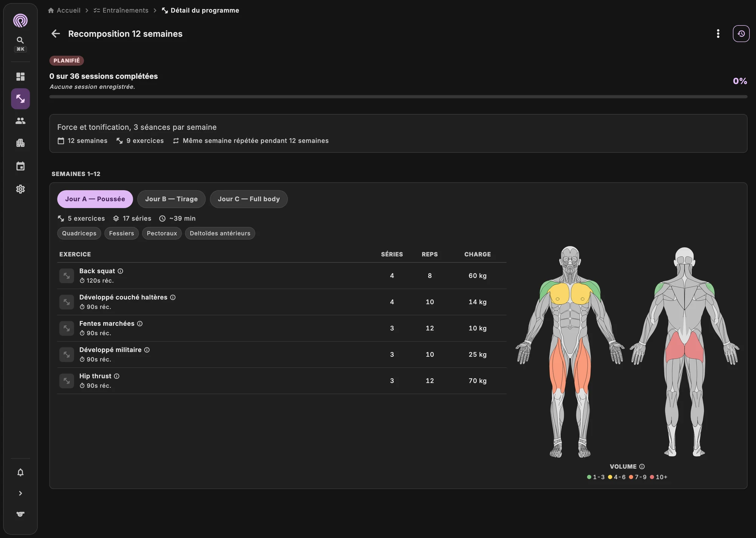Open settings gear icon in sidebar

[20, 189]
